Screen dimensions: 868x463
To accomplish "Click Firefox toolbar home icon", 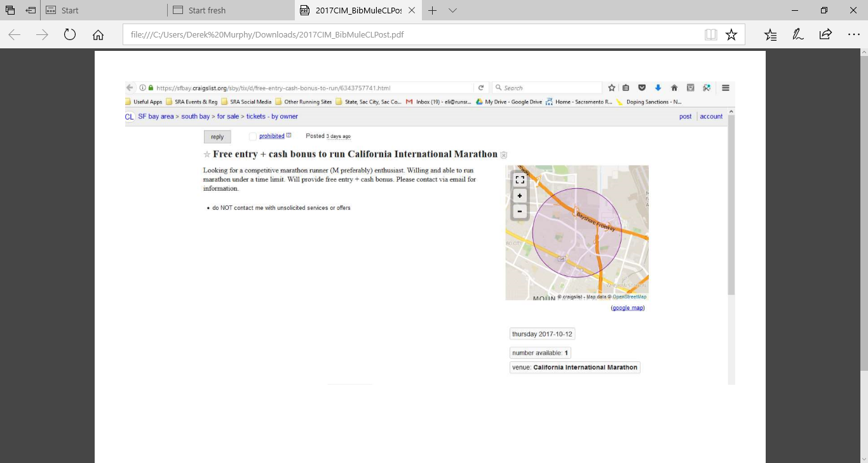I will click(674, 88).
